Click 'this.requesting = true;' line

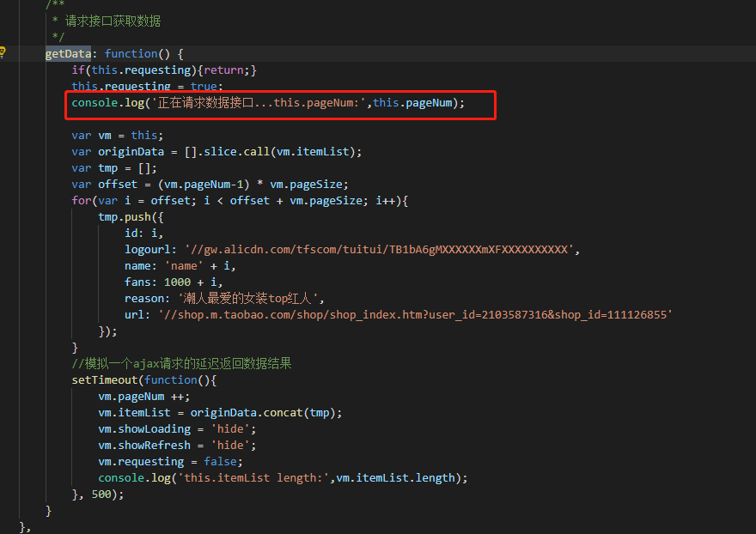[147, 86]
